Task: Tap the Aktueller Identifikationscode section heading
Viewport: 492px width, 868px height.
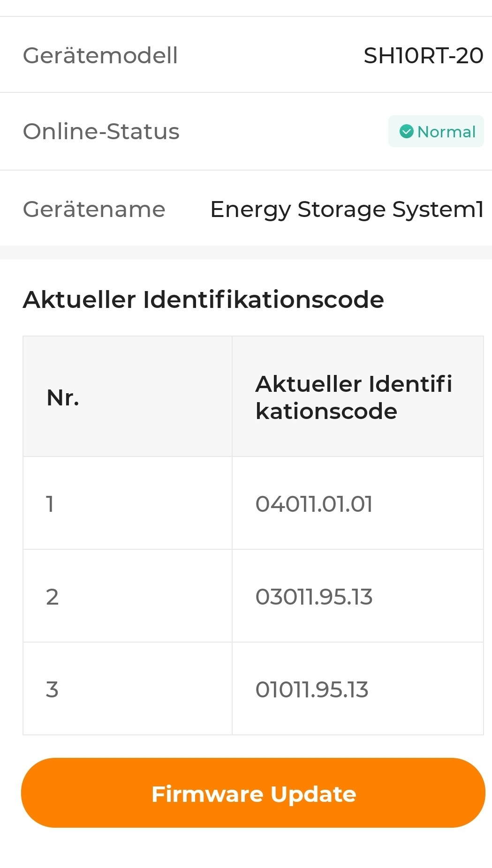Action: [x=204, y=299]
